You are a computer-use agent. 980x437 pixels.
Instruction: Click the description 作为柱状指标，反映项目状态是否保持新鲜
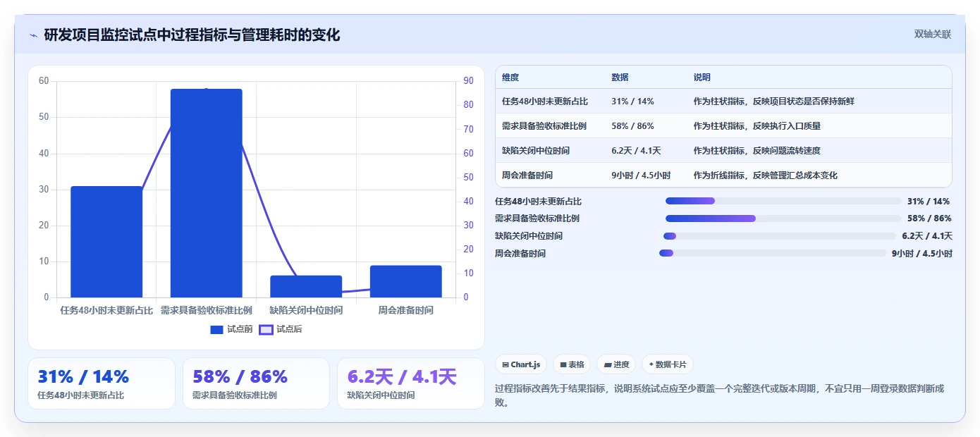coord(773,101)
